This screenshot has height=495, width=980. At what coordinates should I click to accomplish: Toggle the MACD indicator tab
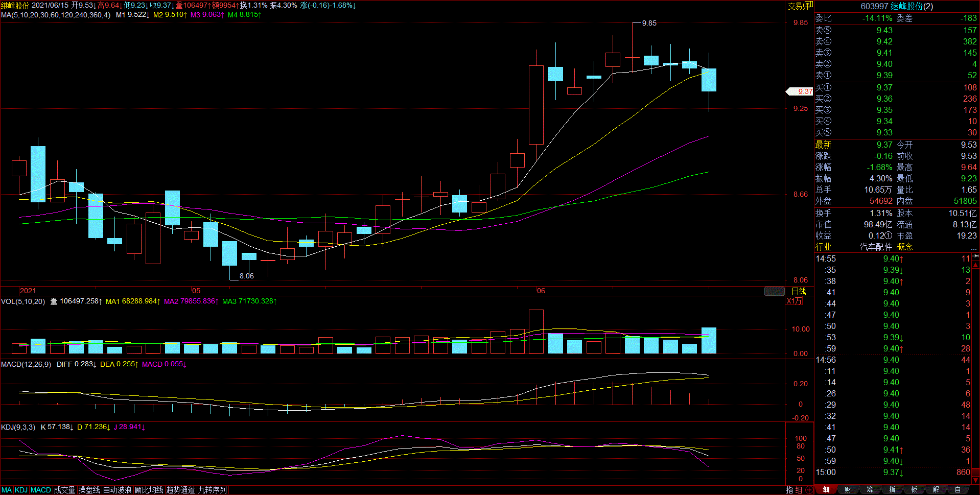pyautogui.click(x=41, y=490)
